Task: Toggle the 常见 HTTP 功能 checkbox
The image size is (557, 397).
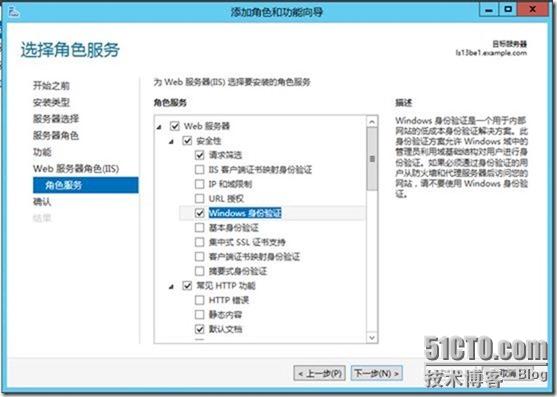Action: [187, 285]
